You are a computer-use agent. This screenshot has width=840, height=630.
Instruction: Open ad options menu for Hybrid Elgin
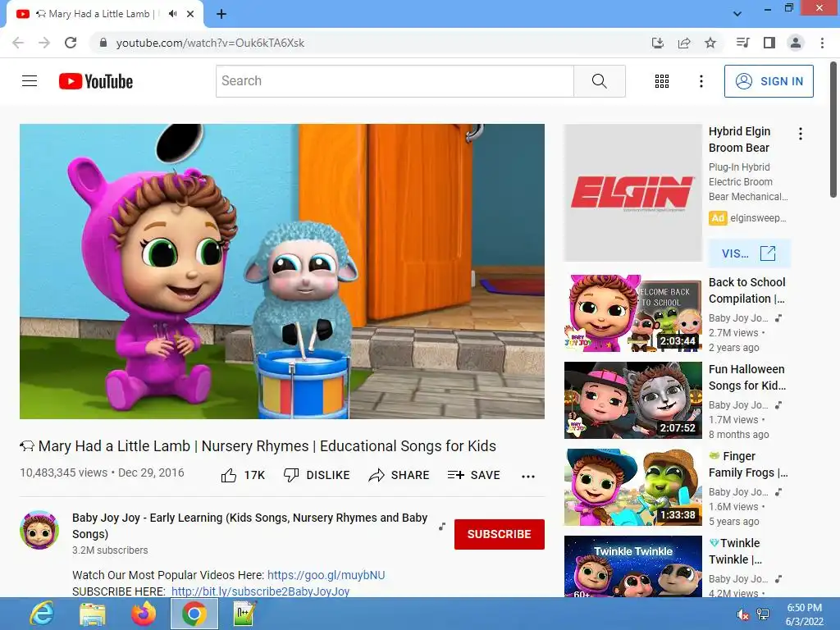pyautogui.click(x=801, y=134)
